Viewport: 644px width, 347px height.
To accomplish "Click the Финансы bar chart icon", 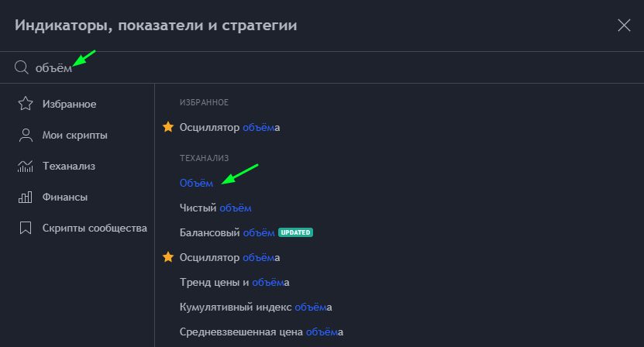I will (25, 197).
